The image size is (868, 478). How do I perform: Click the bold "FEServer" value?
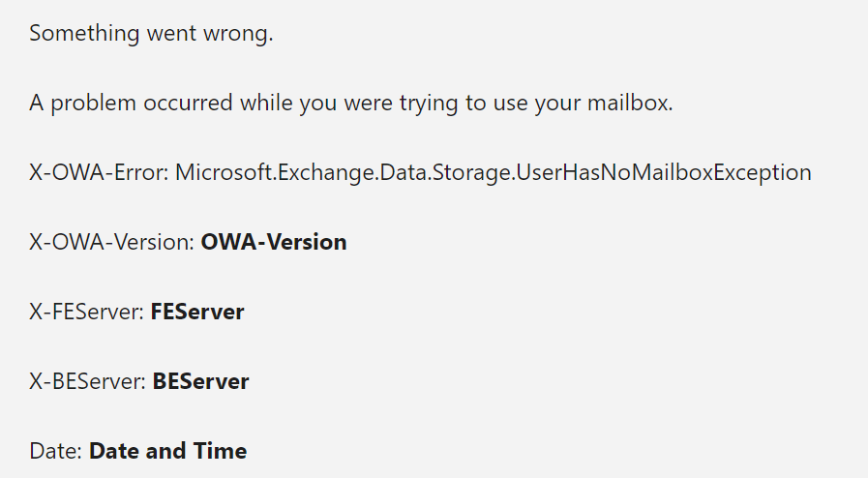coord(197,312)
